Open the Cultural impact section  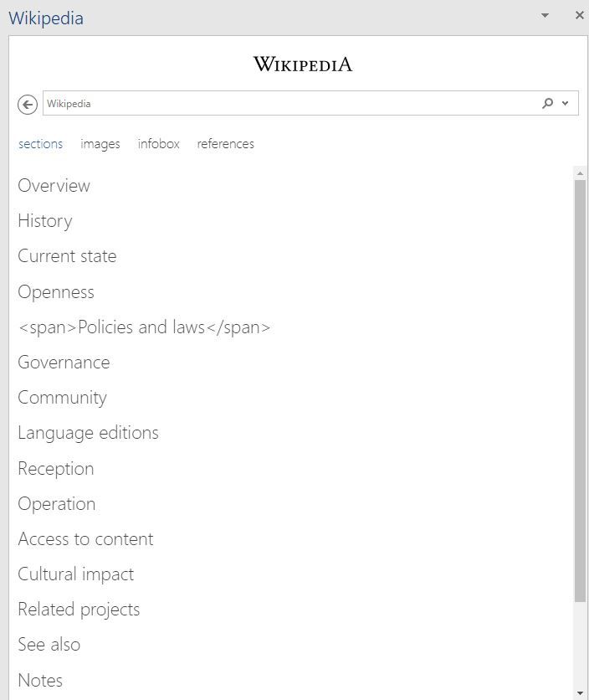coord(76,575)
